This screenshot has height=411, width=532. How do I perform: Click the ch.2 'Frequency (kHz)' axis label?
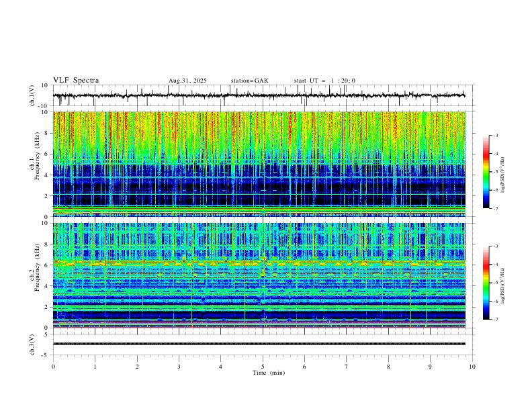click(x=38, y=267)
